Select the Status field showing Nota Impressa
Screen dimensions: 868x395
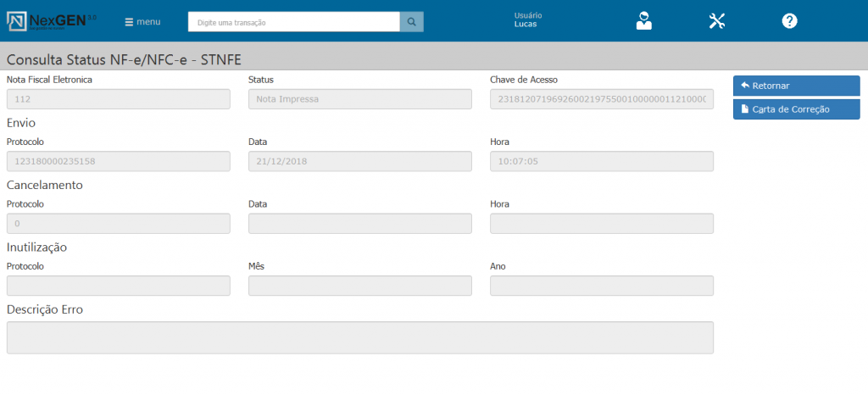click(359, 99)
